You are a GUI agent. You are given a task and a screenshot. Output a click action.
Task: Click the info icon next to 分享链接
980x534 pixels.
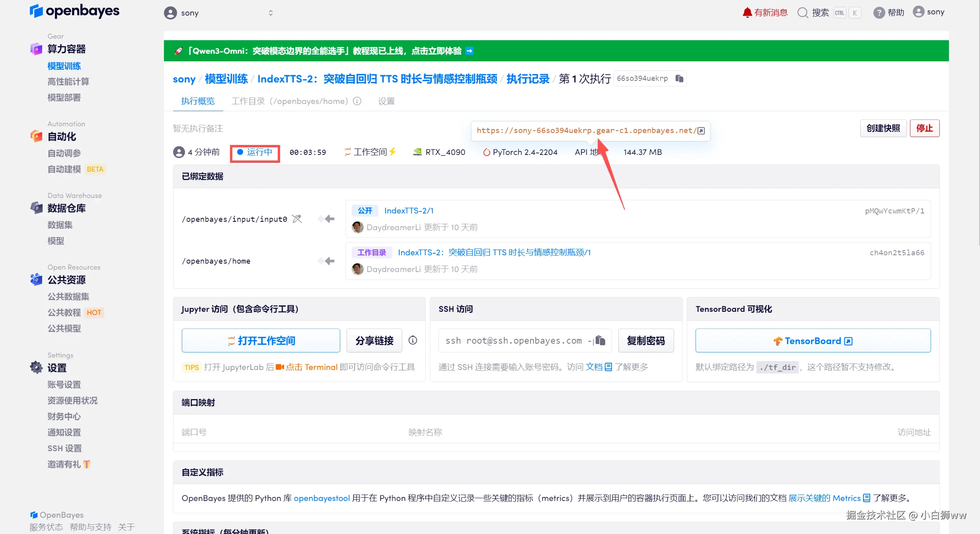[413, 340]
